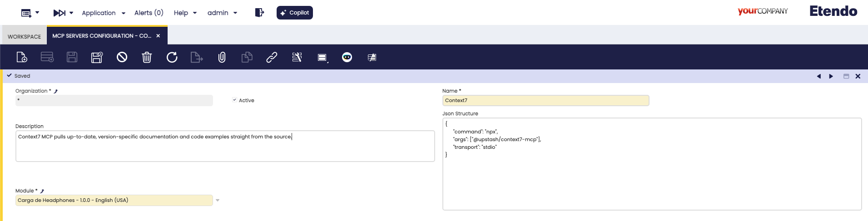Expand the Module dropdown arrow
The width and height of the screenshot is (868, 221).
(x=218, y=200)
